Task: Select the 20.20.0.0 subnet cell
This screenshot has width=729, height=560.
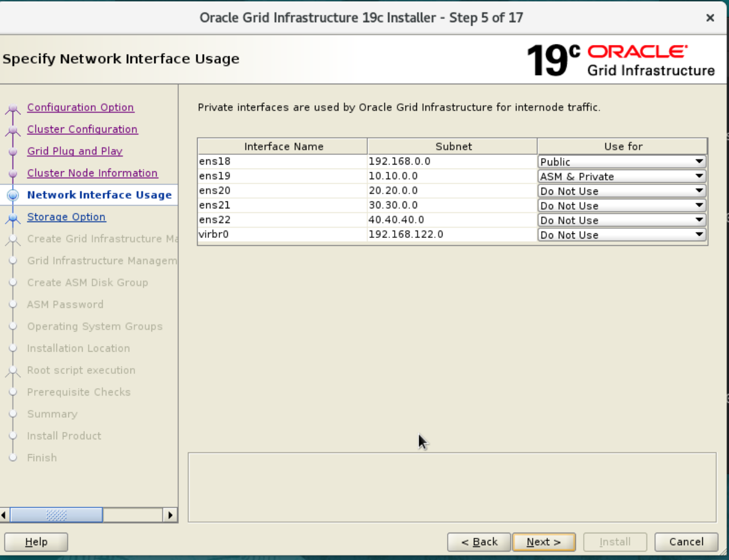Action: (452, 191)
